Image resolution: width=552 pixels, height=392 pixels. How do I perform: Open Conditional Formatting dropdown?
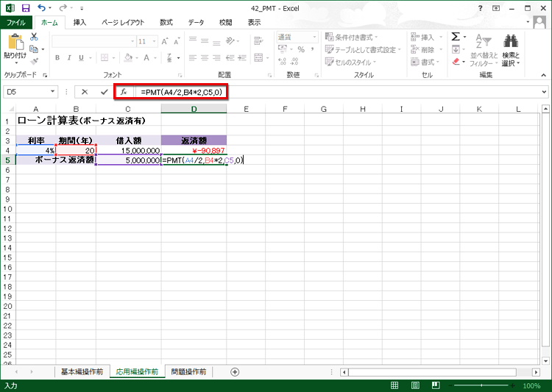(x=351, y=37)
